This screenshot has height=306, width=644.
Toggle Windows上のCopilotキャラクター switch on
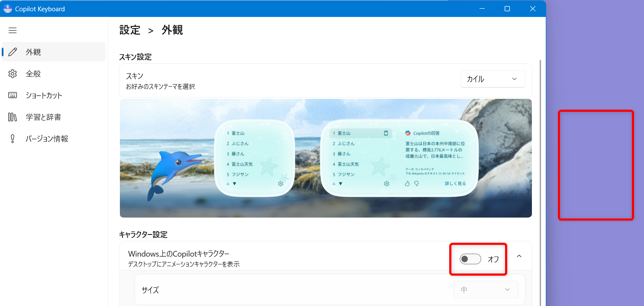pos(470,259)
